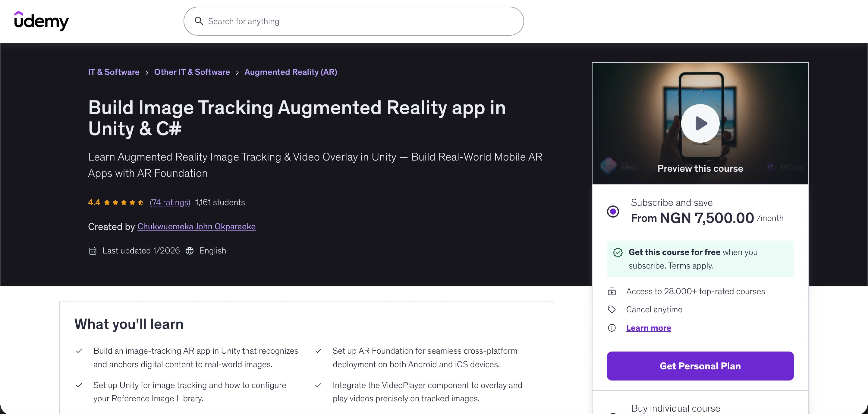Click the Build an image-tracking AR app text
868x414 pixels.
[196, 358]
